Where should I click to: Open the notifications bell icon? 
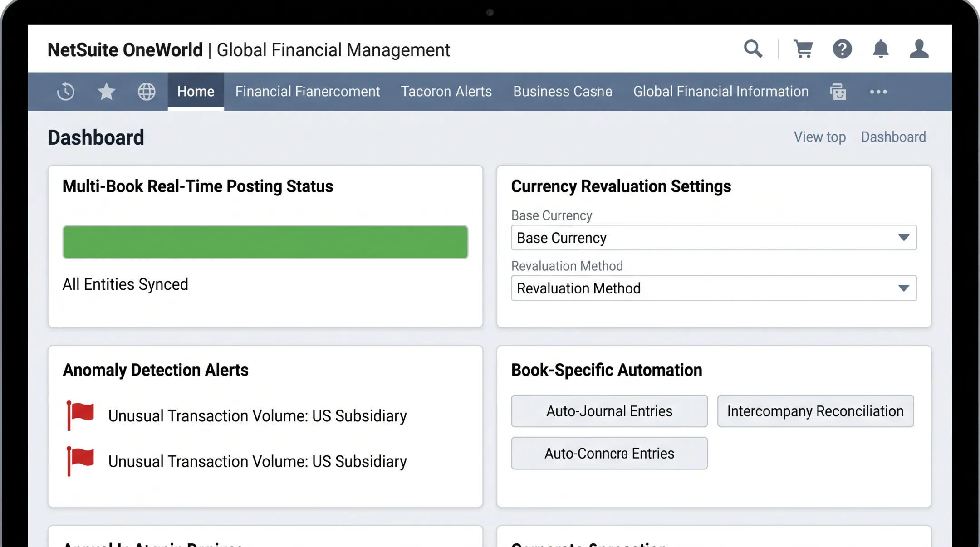point(881,49)
